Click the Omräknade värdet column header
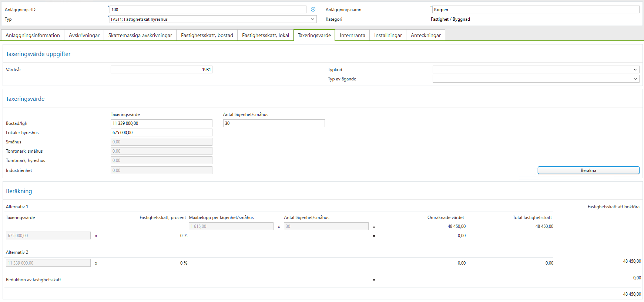Screen dimensions: 644x302 (446, 218)
